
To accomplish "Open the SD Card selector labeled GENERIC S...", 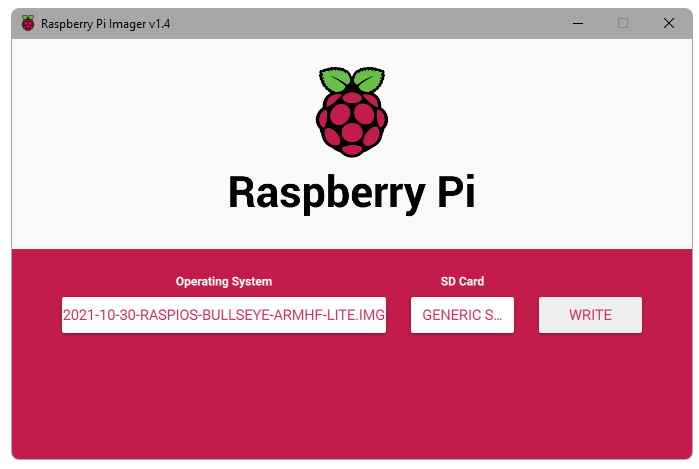I will [x=462, y=315].
